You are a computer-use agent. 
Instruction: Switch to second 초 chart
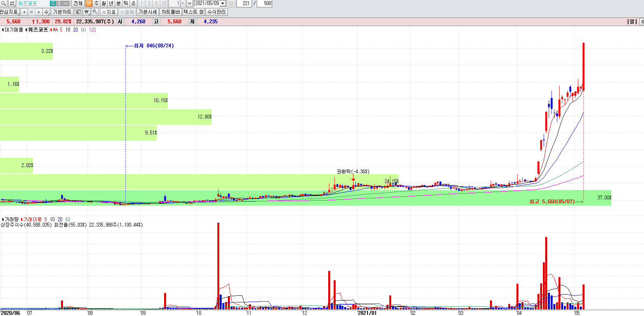pos(133,3)
